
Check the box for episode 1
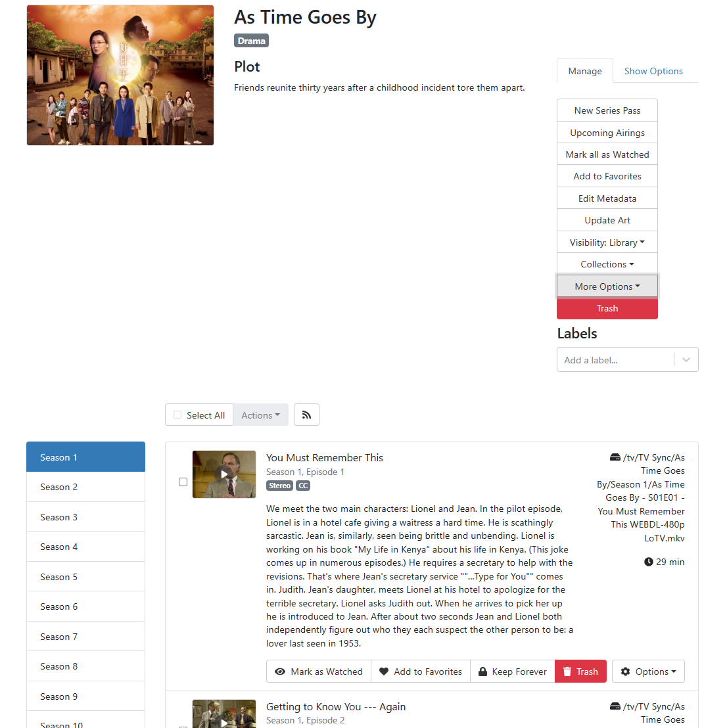click(x=183, y=482)
